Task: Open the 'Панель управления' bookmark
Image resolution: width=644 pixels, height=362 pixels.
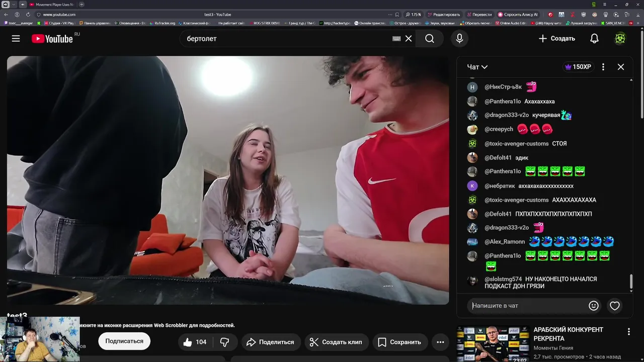Action: pos(95,23)
